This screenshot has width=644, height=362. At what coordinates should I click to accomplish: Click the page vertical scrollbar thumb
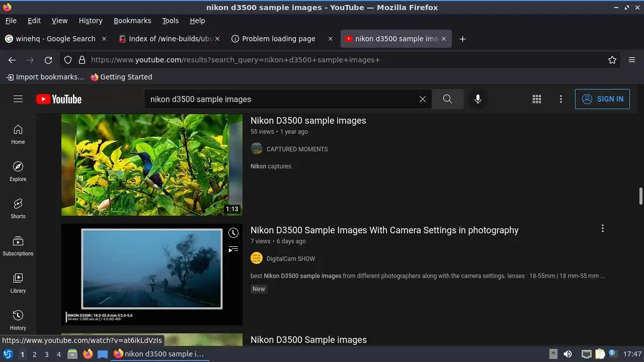(641, 196)
